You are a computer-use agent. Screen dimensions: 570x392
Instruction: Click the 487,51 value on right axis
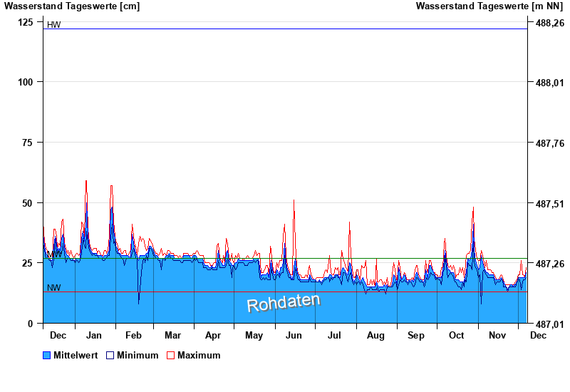pos(549,204)
